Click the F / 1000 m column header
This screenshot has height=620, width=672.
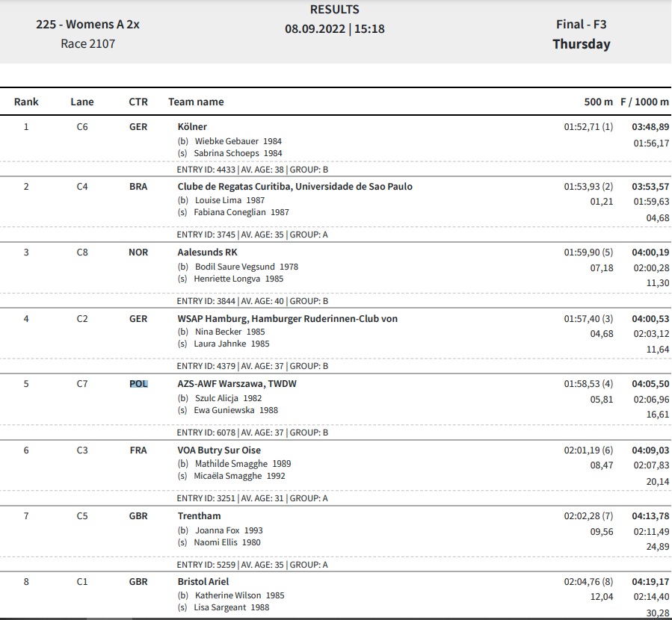644,102
